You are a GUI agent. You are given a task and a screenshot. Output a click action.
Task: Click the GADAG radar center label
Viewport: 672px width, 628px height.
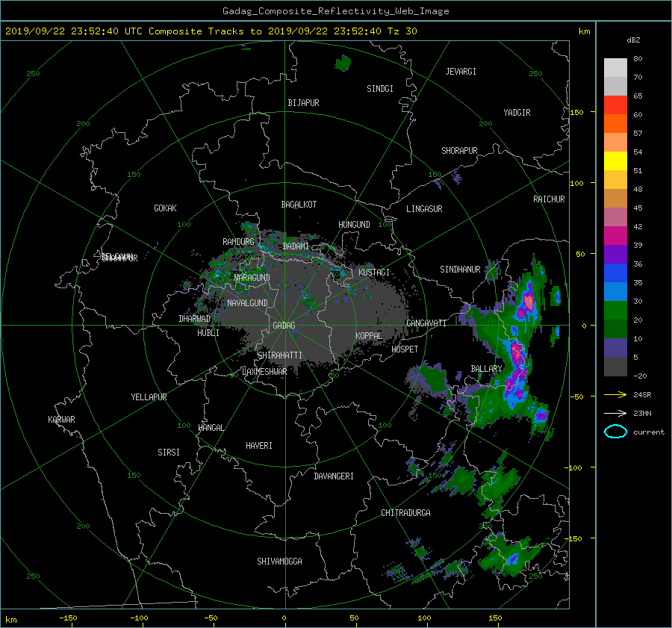(x=284, y=326)
